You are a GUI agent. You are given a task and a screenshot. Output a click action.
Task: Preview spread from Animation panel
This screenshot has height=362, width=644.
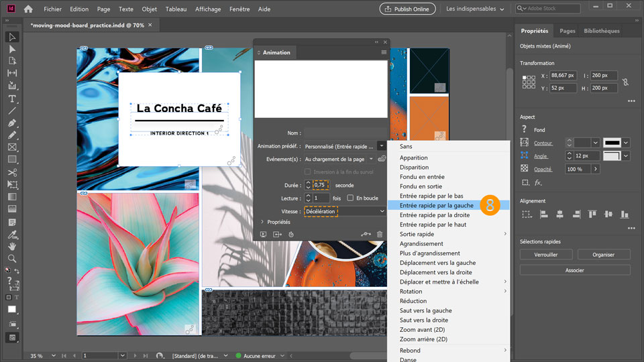263,235
